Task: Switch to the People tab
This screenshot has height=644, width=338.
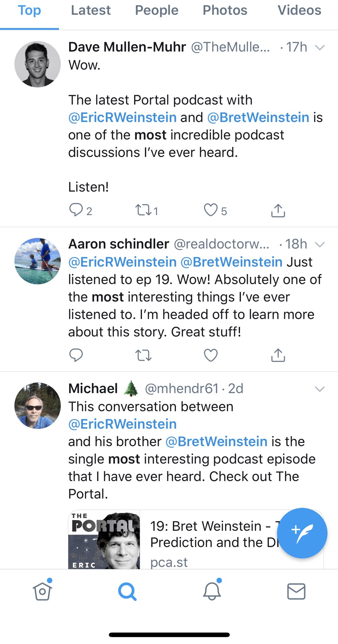Action: click(x=156, y=10)
